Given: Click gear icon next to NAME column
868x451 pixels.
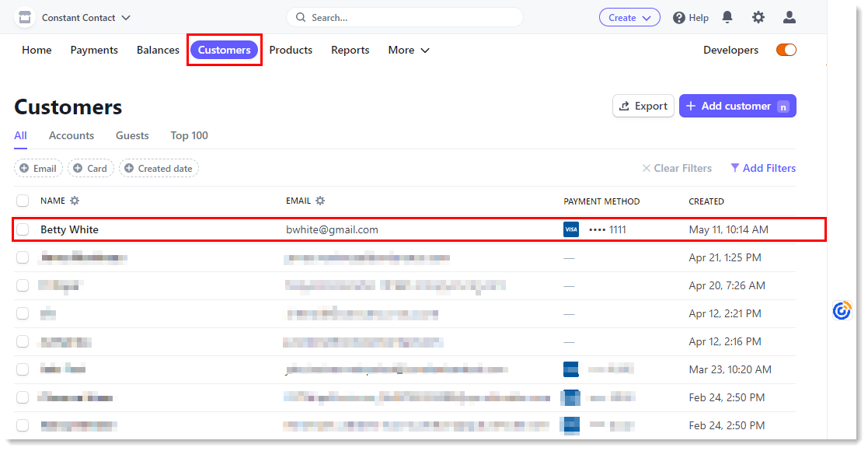Looking at the screenshot, I should pos(75,201).
